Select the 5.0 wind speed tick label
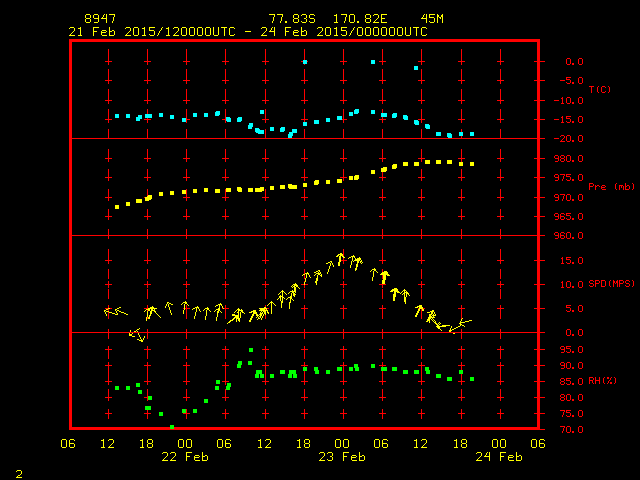The width and height of the screenshot is (640, 480). pos(574,309)
